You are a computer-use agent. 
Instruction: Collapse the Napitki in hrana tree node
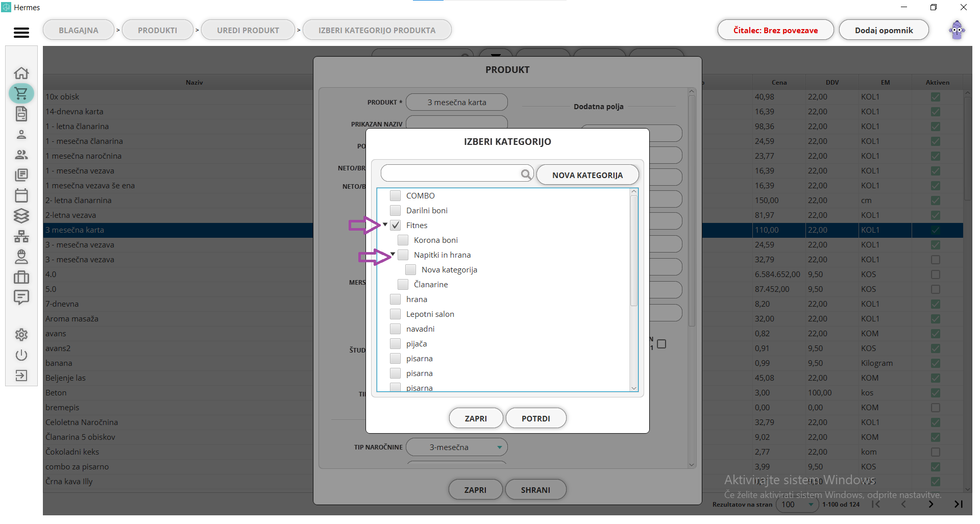pos(393,254)
